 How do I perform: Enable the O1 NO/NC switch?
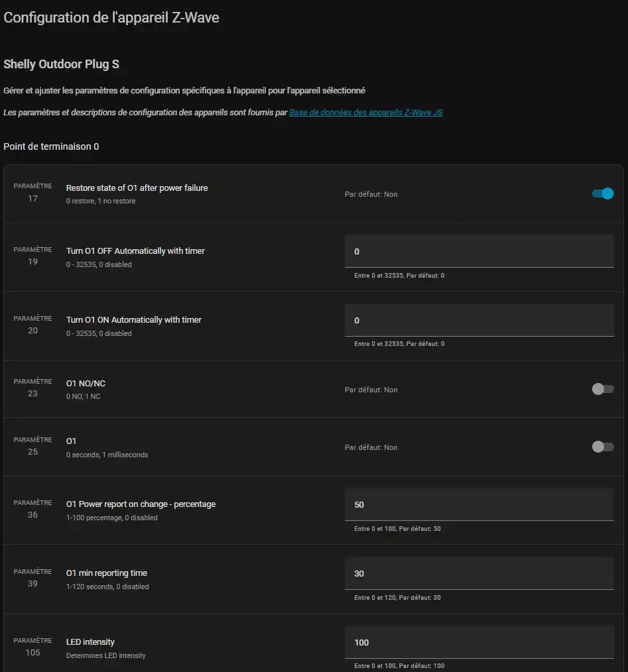(x=603, y=389)
